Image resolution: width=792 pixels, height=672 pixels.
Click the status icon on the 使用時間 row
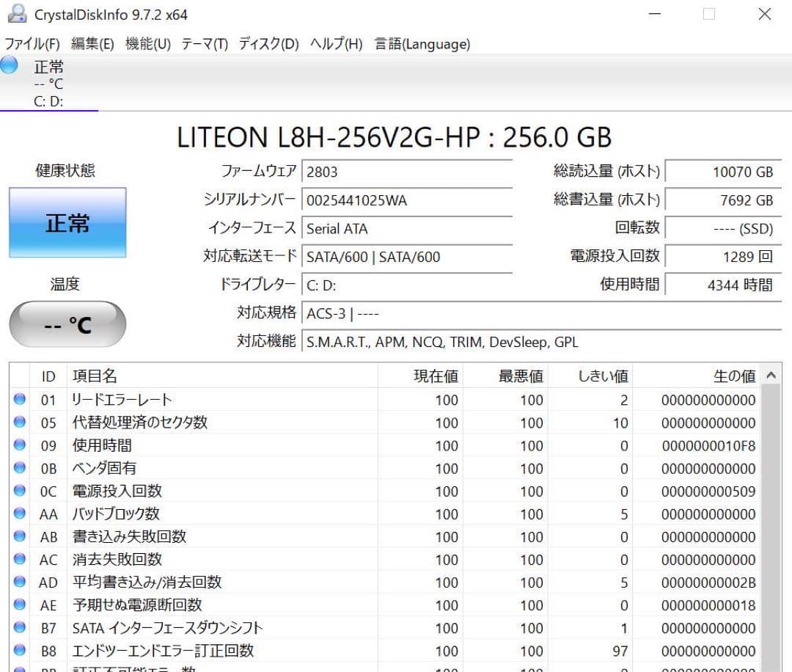(21, 445)
